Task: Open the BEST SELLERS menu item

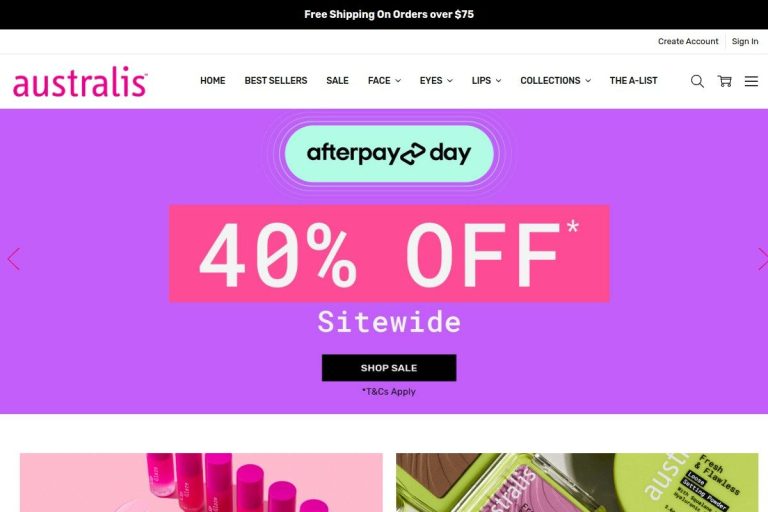Action: pyautogui.click(x=276, y=80)
